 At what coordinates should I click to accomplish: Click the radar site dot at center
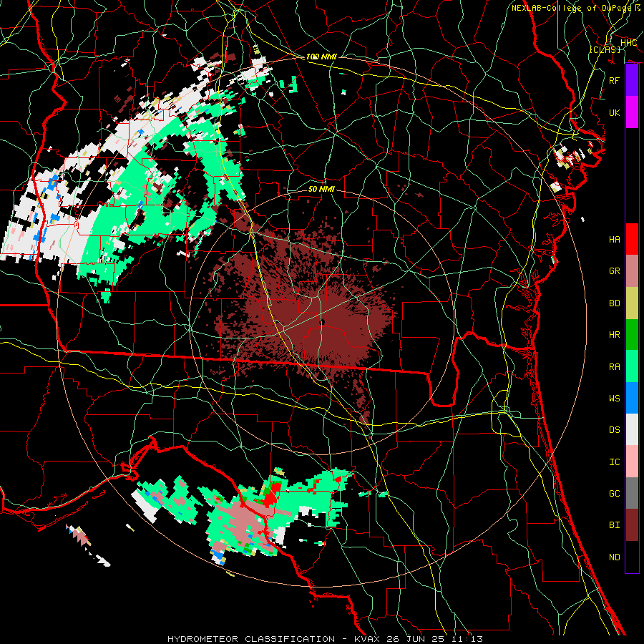(x=323, y=321)
